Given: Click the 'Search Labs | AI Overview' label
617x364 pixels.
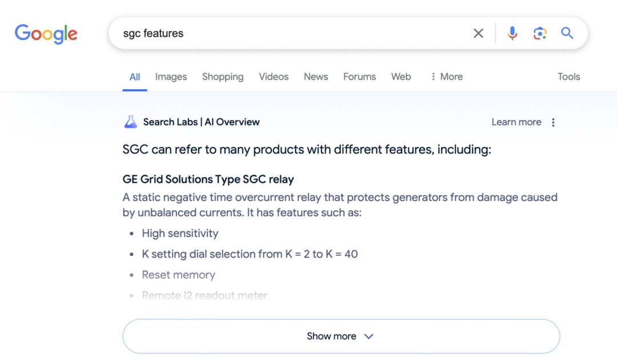Looking at the screenshot, I should [x=201, y=122].
